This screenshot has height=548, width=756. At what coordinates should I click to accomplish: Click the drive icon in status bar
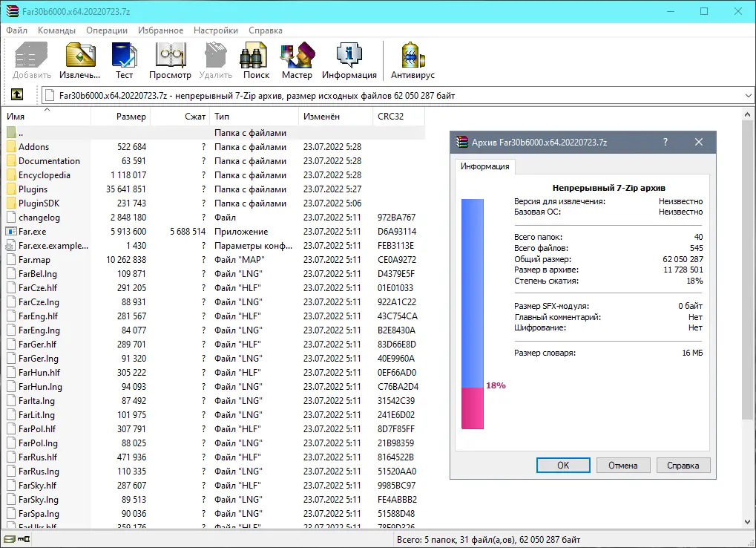(x=9, y=539)
